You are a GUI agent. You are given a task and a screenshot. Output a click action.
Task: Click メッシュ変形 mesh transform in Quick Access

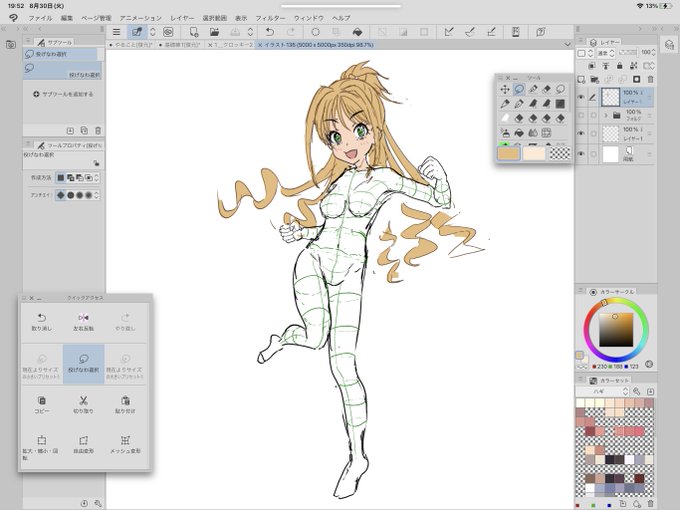pyautogui.click(x=125, y=445)
